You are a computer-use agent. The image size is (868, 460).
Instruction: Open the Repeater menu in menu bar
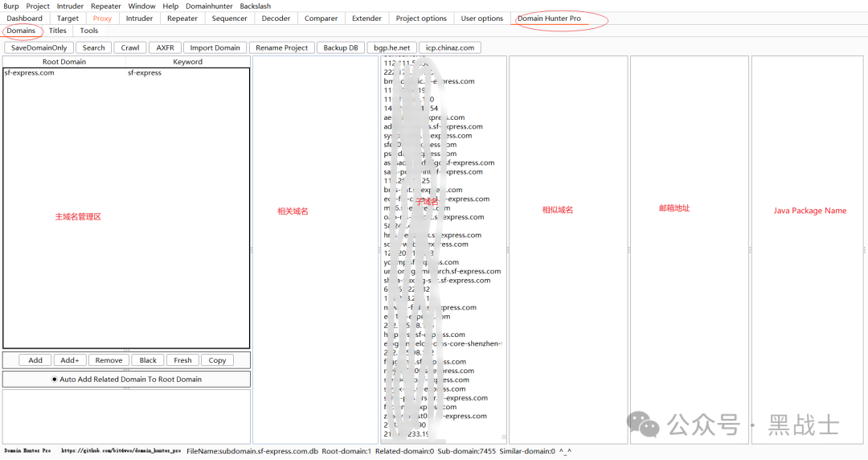(106, 6)
